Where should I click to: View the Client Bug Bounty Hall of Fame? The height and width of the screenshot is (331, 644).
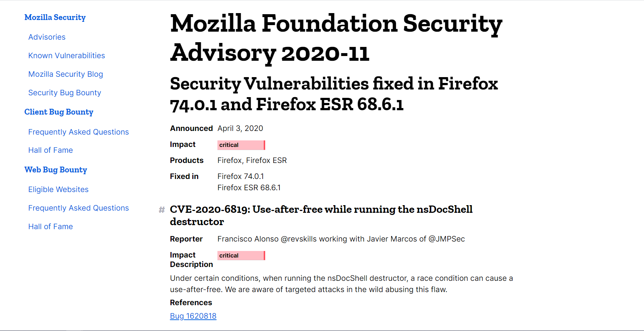coord(50,150)
